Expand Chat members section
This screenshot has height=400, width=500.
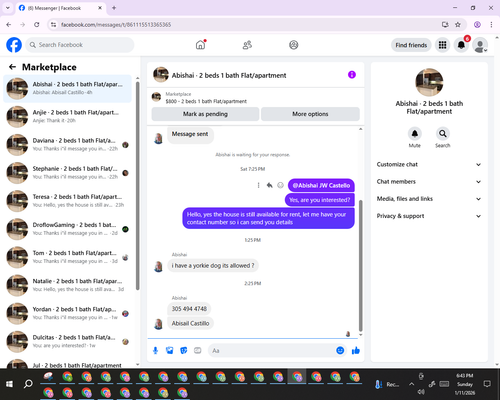point(429,182)
